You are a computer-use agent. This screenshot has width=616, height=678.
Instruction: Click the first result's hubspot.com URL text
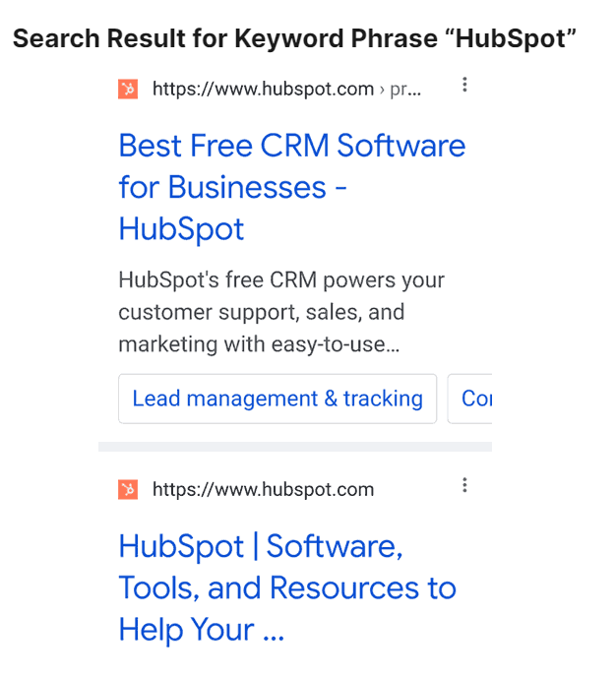point(263,90)
